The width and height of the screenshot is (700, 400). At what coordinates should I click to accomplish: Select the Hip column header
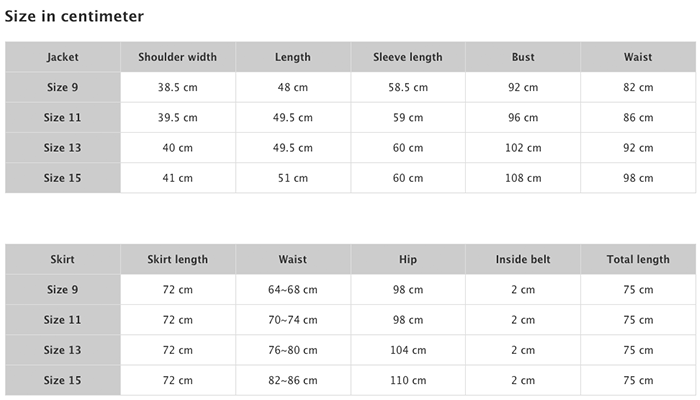click(408, 259)
